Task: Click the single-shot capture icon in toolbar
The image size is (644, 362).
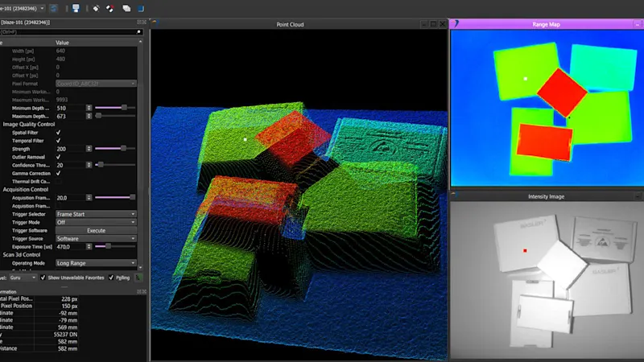Action: click(x=96, y=8)
